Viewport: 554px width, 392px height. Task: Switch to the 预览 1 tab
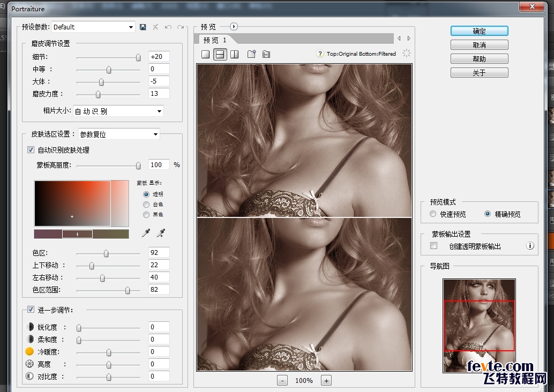click(x=214, y=39)
